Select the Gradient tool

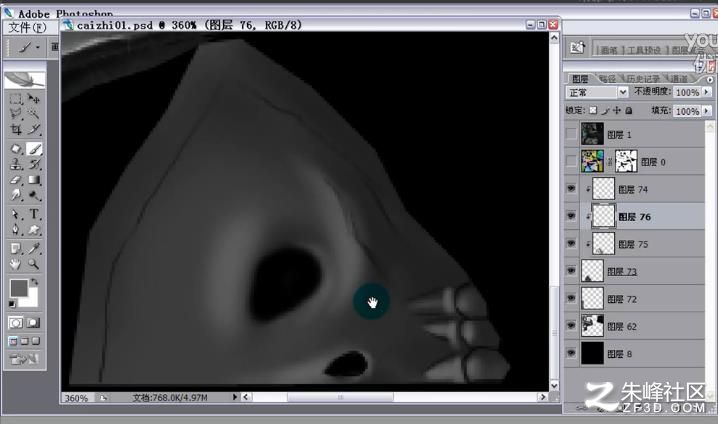coord(34,179)
